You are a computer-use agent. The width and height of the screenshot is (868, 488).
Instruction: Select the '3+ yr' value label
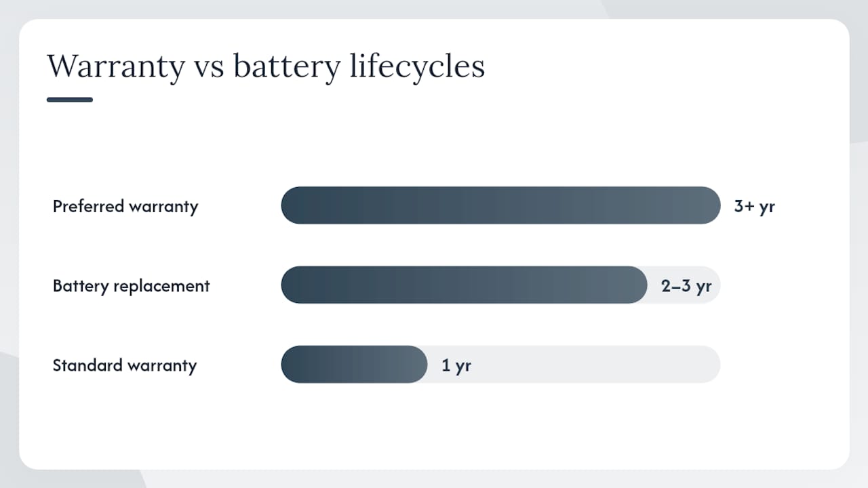pos(754,206)
